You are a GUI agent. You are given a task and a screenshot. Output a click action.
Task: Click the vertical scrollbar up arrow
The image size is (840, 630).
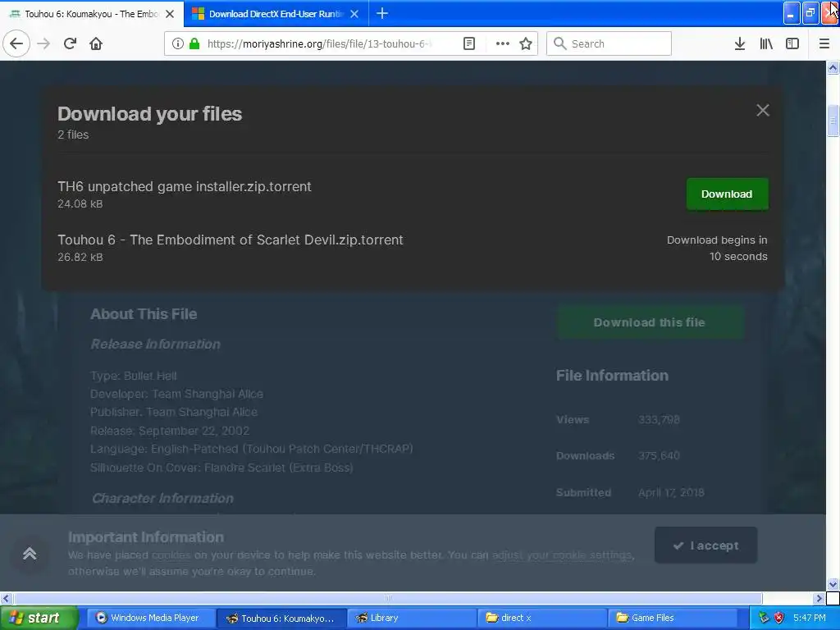click(x=833, y=67)
